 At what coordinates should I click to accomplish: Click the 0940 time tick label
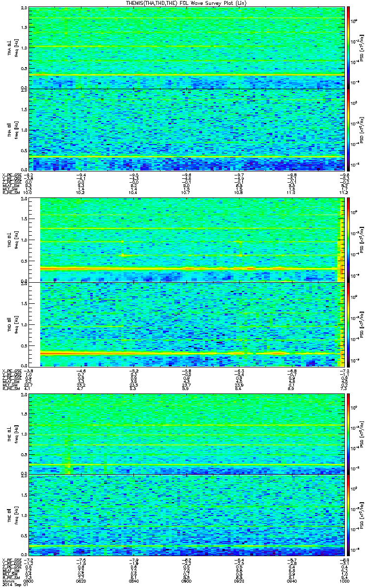pos(291,581)
